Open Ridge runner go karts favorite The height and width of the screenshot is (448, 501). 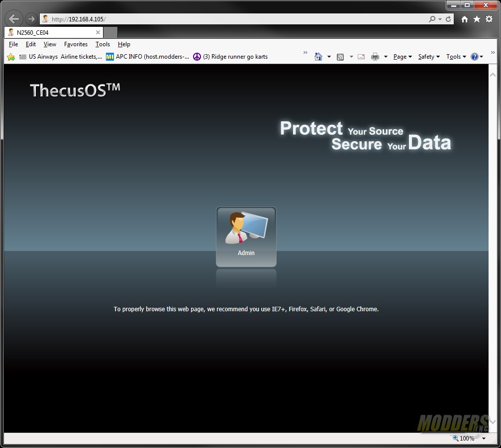pyautogui.click(x=230, y=57)
